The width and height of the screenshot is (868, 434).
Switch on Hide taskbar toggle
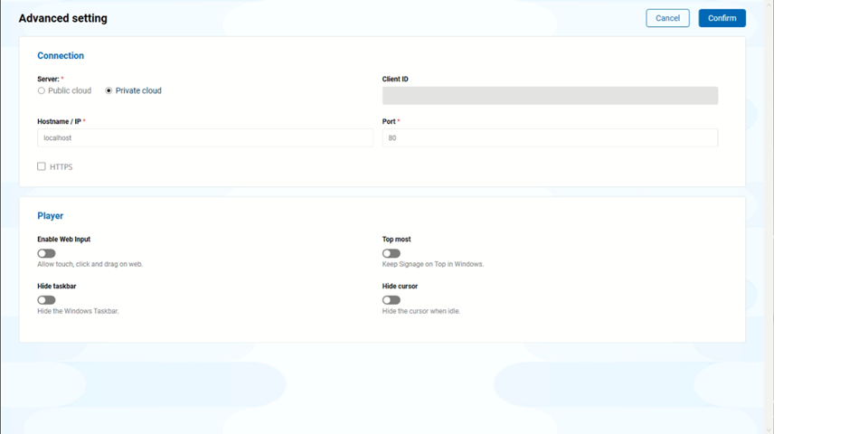[46, 300]
